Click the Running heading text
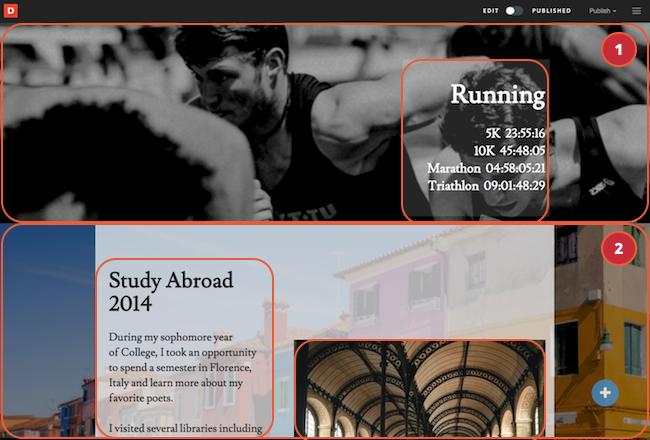 [x=497, y=95]
